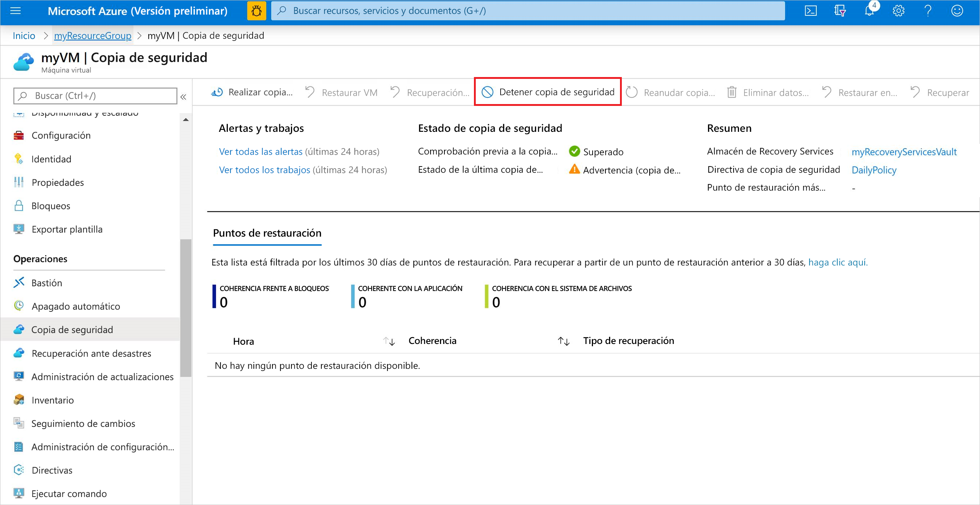Go to Inicio breadcrumb
Screen dimensions: 980x505
click(x=24, y=35)
